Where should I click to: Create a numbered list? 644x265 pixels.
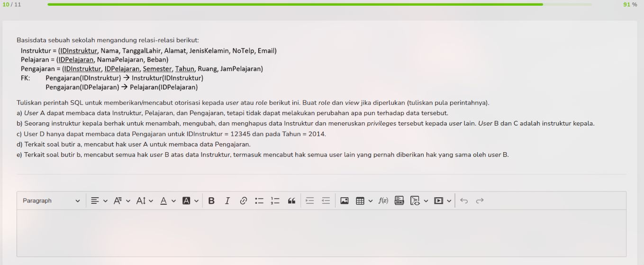[275, 201]
